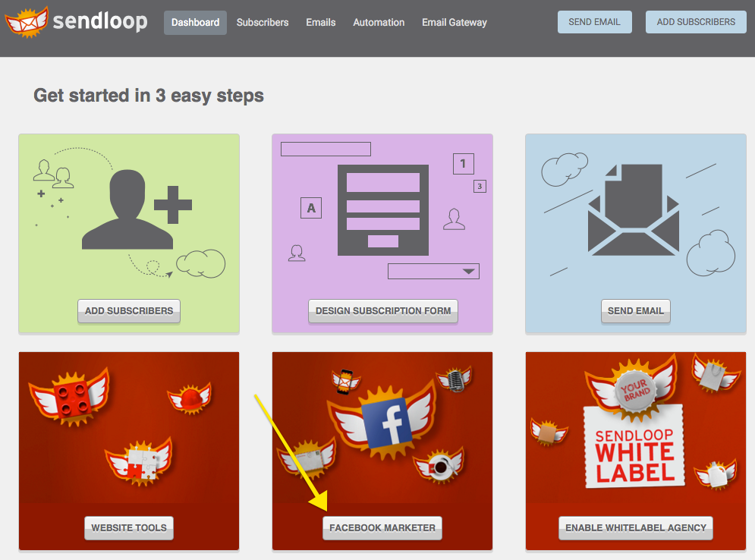Click the winged smartphone icon
Image resolution: width=755 pixels, height=560 pixels.
[346, 382]
